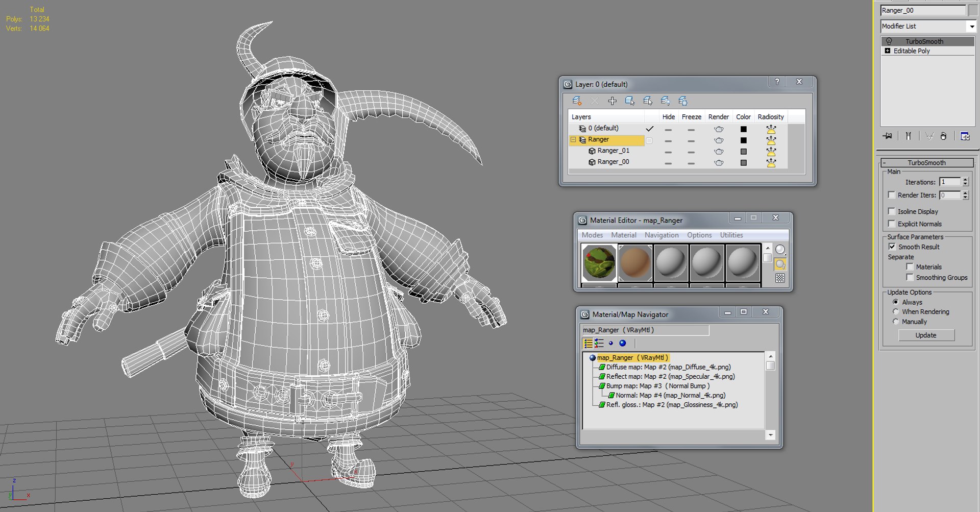Open Navigation menu in Material Editor
Viewport: 980px width, 512px height.
point(661,235)
